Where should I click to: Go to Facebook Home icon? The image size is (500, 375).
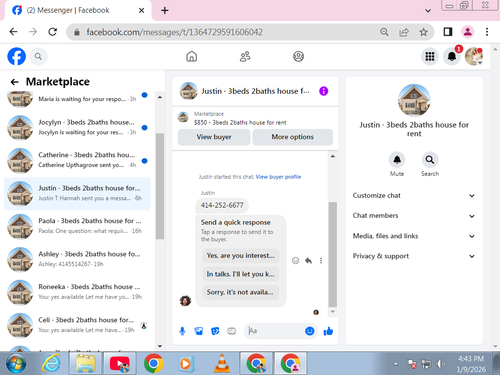pyautogui.click(x=191, y=56)
